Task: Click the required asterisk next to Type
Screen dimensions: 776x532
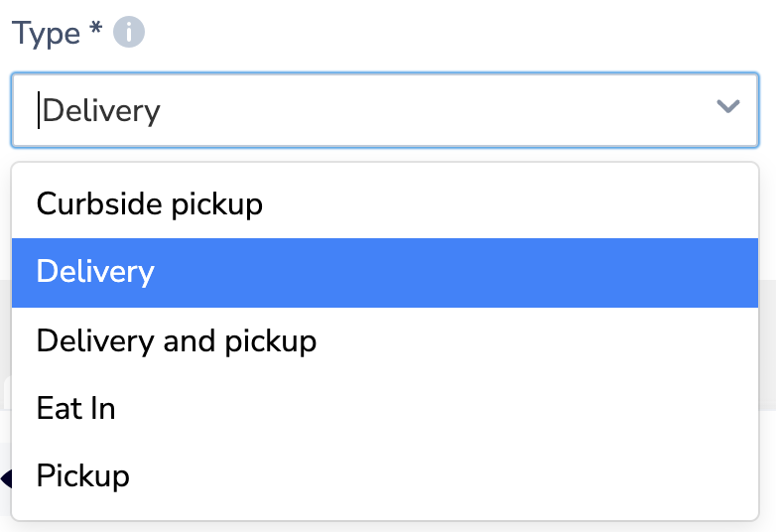Action: coord(96,28)
